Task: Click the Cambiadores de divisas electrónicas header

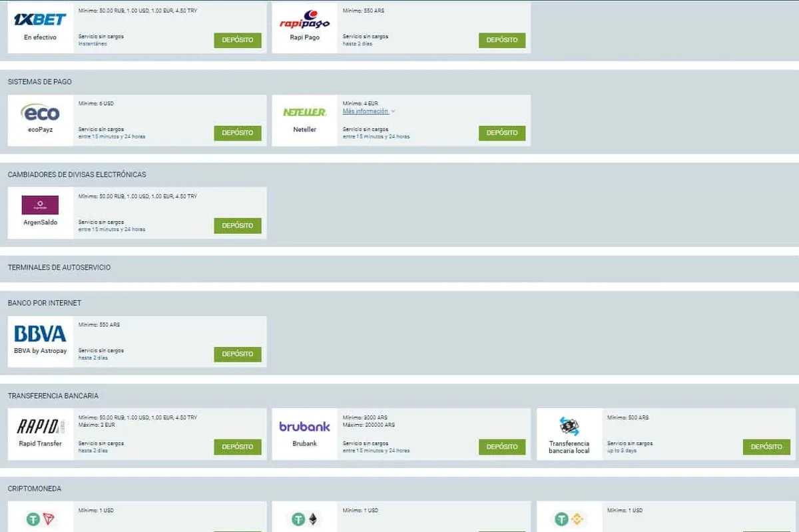Action: [77, 174]
